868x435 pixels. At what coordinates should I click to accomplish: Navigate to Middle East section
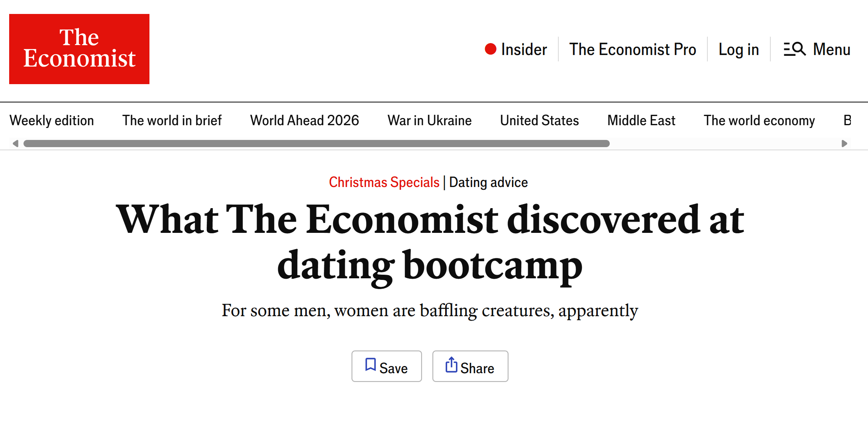[x=641, y=120]
